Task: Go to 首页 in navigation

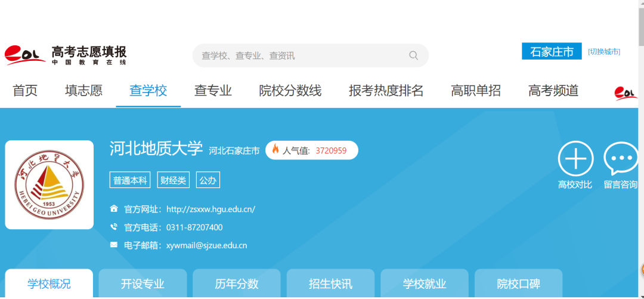Action: pyautogui.click(x=25, y=91)
